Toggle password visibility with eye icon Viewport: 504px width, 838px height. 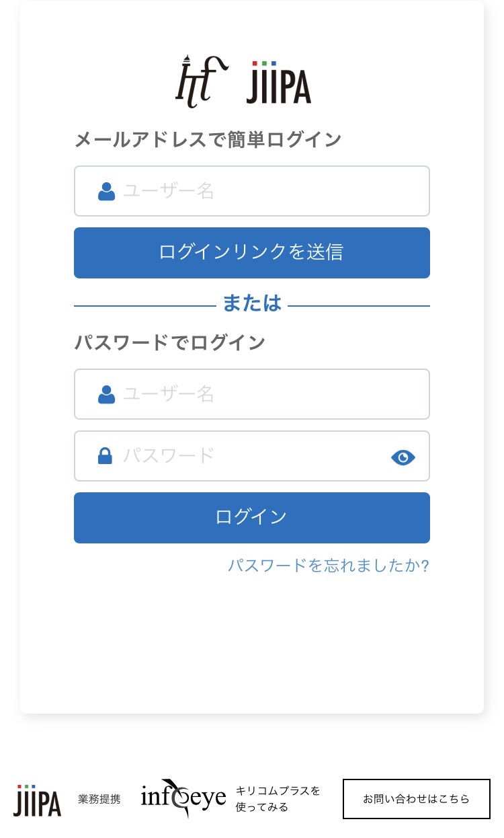(x=403, y=457)
